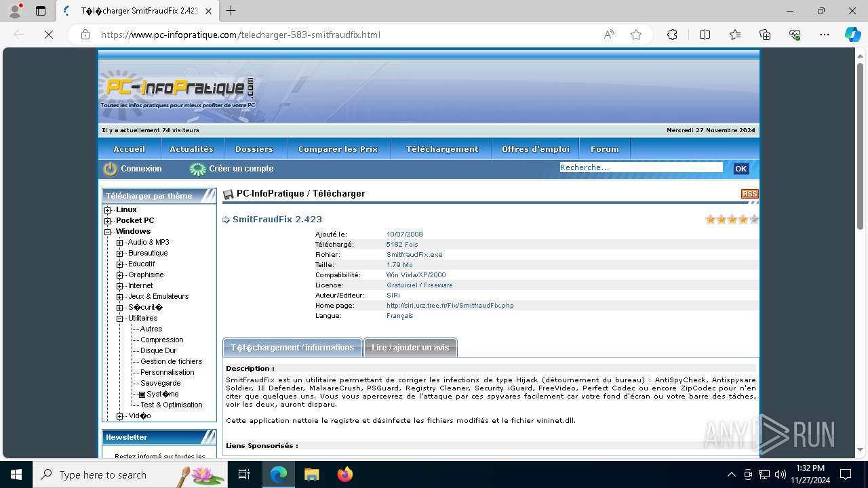Open the Favorites list icon
The image size is (868, 488).
tap(735, 35)
